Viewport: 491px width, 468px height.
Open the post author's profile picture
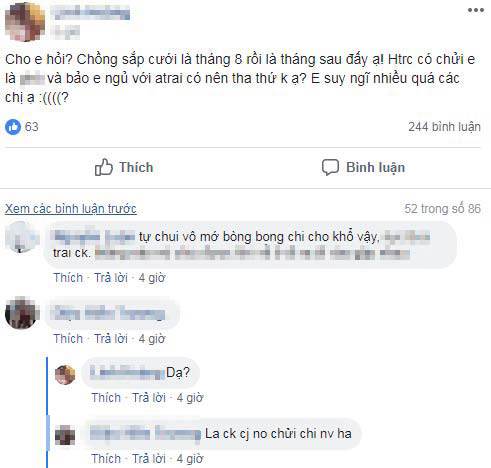coord(25,22)
